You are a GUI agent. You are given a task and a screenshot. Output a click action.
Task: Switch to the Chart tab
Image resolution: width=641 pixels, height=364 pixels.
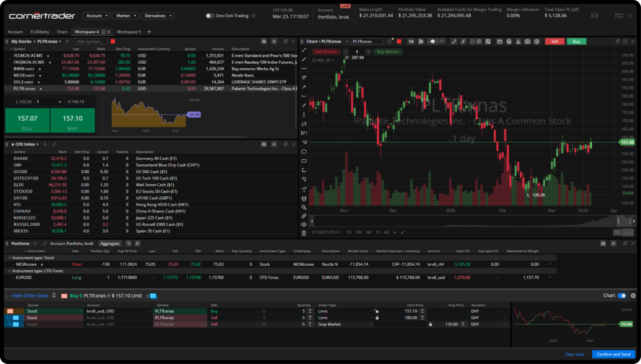pyautogui.click(x=62, y=32)
